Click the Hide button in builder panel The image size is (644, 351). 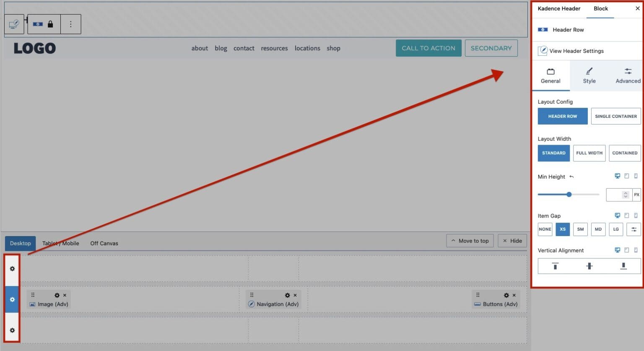point(512,241)
